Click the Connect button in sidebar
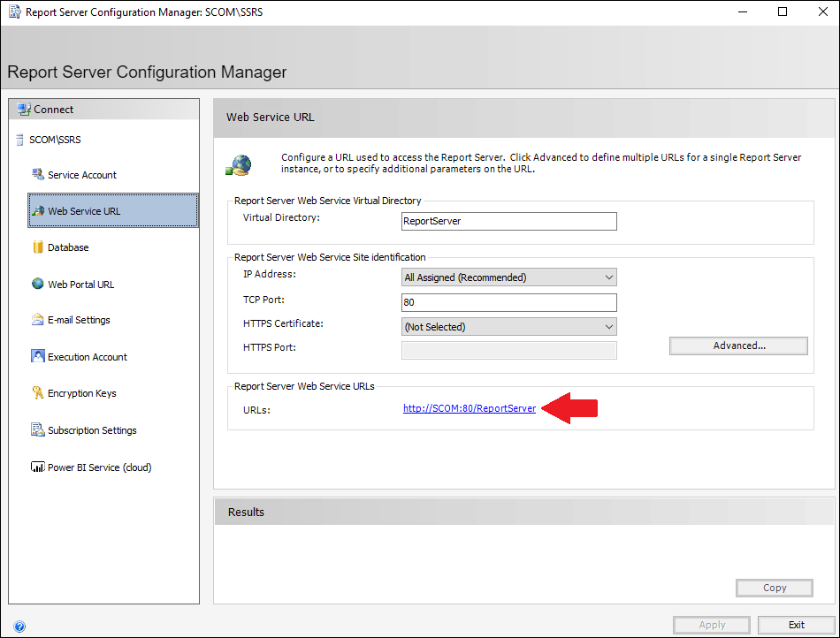Image resolution: width=840 pixels, height=638 pixels. point(104,110)
